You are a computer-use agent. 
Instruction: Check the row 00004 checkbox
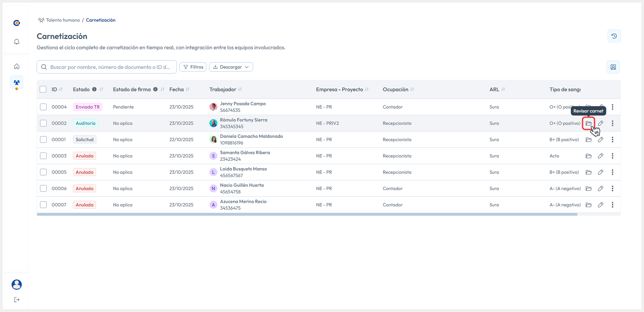(43, 107)
